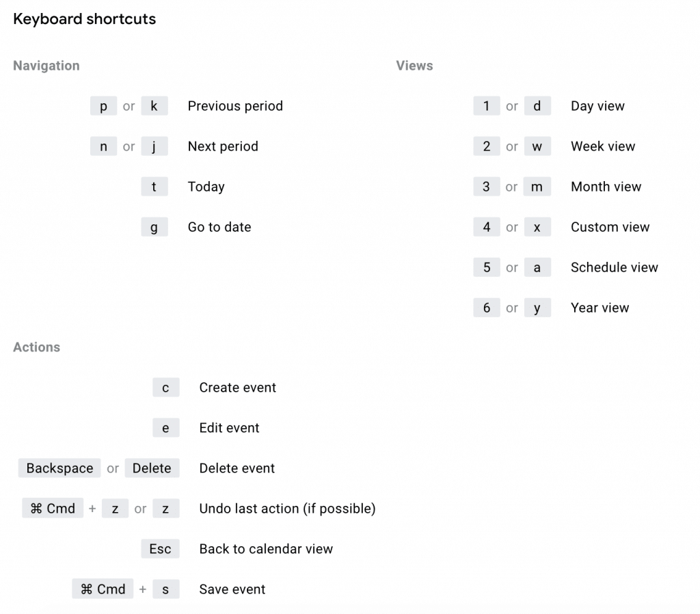Click the 'Keyboard shortcuts' title
700x614 pixels.
click(85, 19)
